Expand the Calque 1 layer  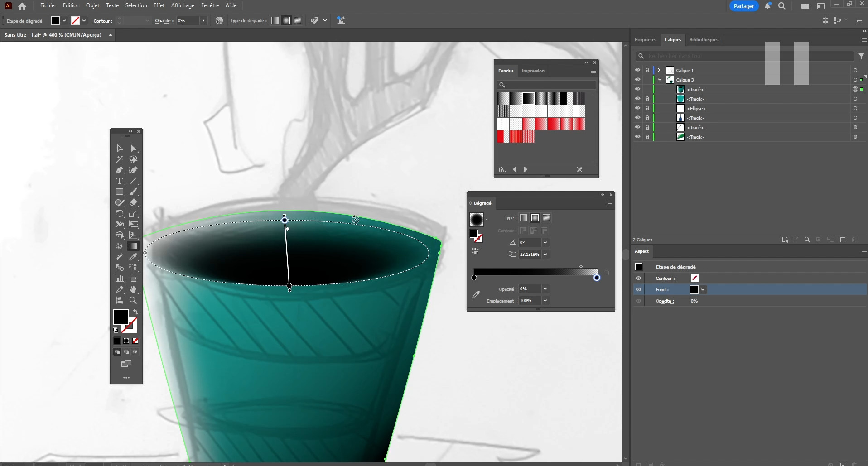pos(659,70)
